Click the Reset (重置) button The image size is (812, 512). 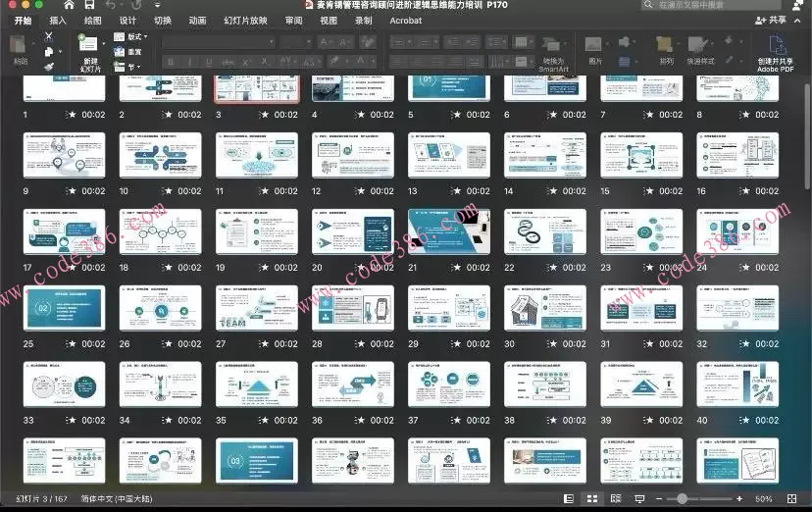tap(128, 52)
